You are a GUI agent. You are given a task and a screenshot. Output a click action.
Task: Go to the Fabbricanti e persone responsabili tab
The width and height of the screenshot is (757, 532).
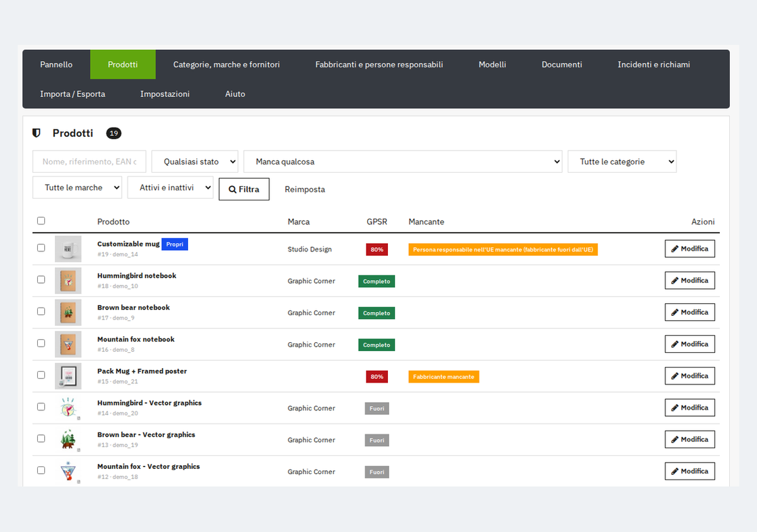click(x=379, y=64)
